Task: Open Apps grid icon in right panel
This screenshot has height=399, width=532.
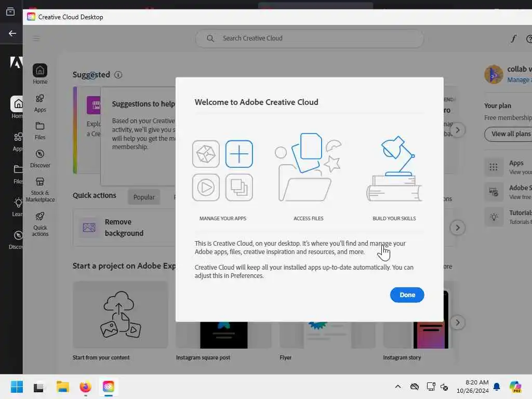Action: [x=494, y=167]
